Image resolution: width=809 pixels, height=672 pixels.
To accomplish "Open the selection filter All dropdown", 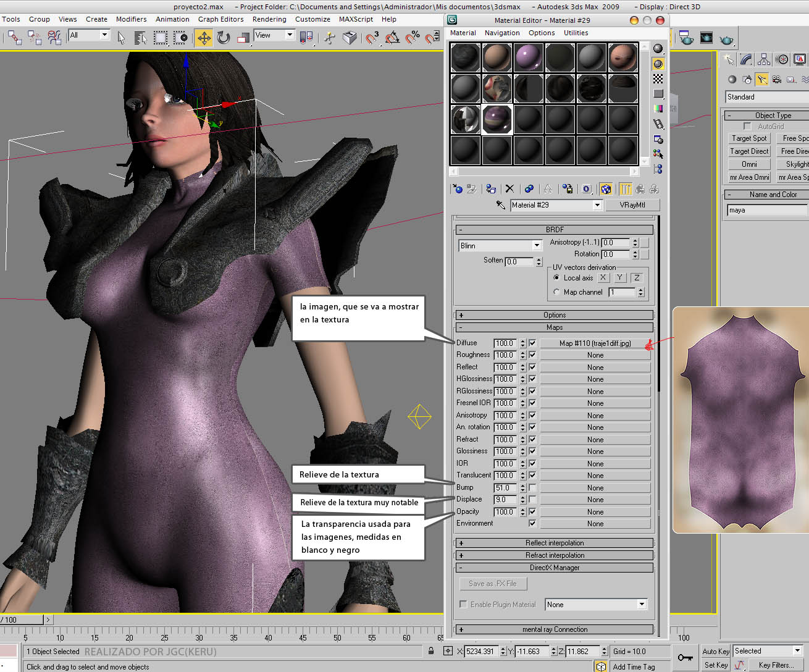I will click(104, 35).
